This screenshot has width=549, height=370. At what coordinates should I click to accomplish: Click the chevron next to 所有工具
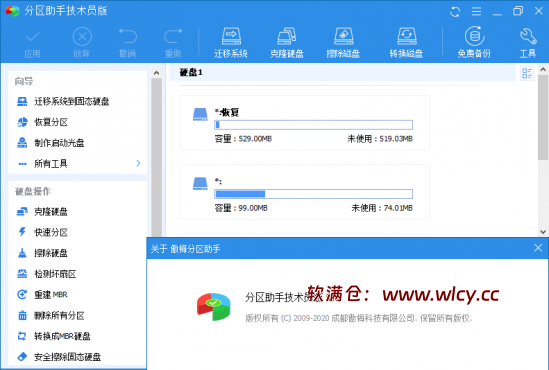[138, 163]
